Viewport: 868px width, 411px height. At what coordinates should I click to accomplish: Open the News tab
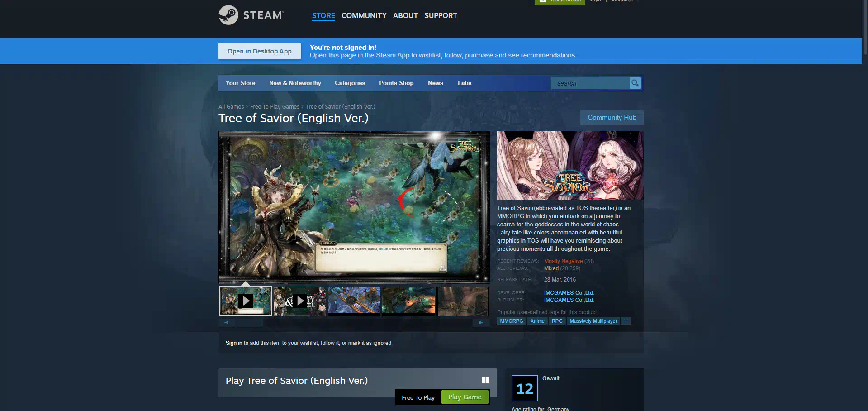click(436, 83)
